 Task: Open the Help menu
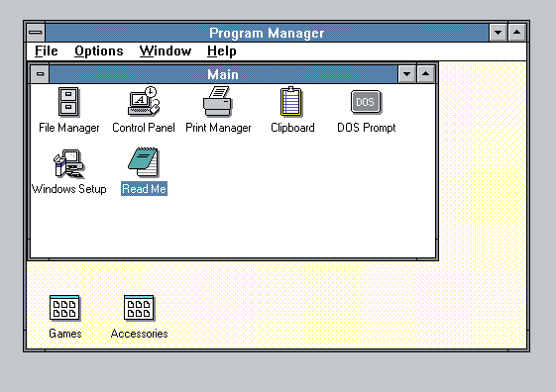[x=222, y=51]
